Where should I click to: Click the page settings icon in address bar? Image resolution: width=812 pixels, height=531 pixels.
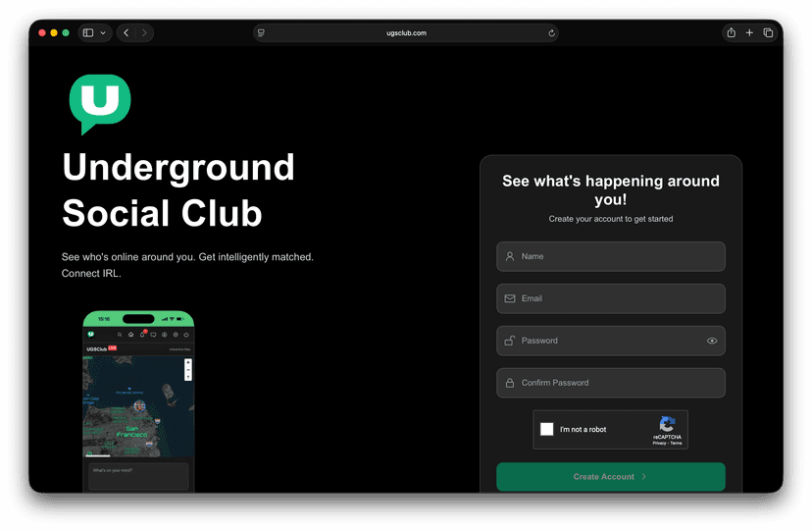click(x=261, y=32)
